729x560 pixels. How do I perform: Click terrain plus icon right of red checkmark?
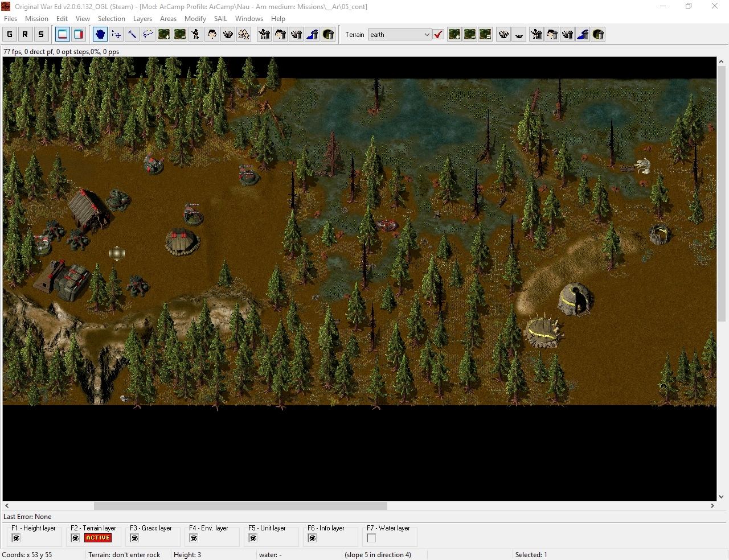point(454,35)
